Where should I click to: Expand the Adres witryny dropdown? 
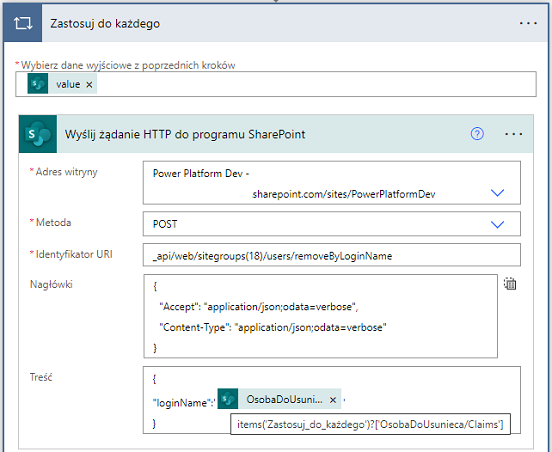tap(497, 193)
